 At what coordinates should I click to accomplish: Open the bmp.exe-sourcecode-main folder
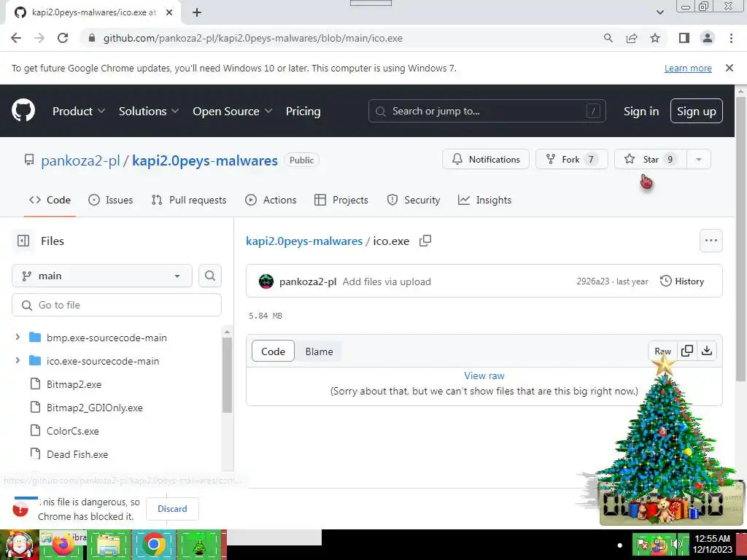[107, 338]
